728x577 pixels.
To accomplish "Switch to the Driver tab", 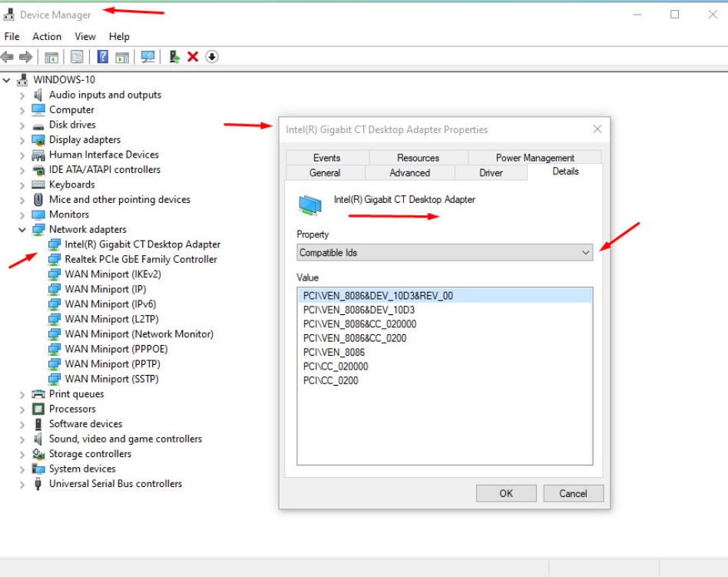I will coord(491,172).
